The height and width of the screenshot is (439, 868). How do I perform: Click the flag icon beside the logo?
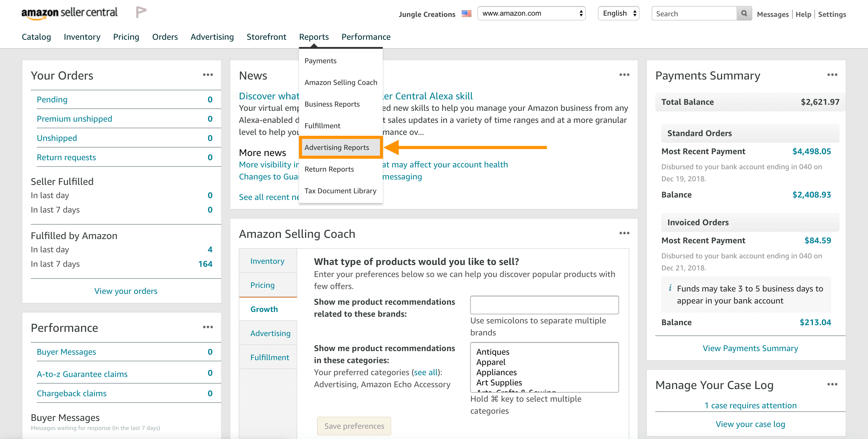141,12
